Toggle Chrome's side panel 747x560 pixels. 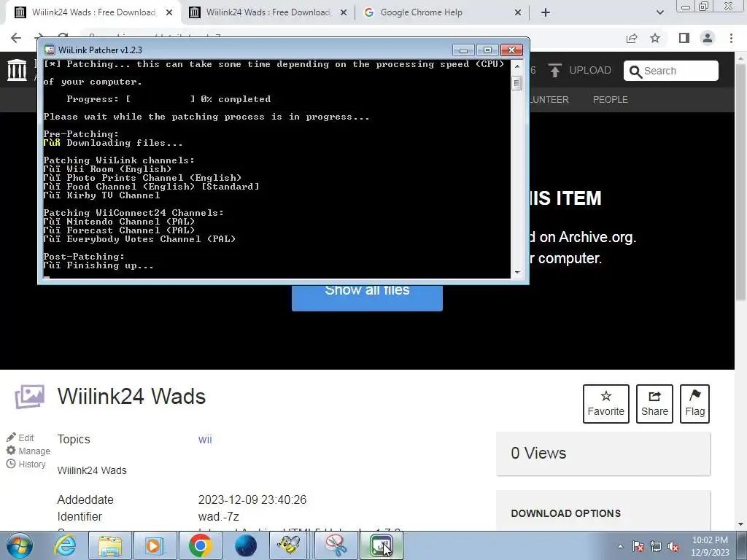(684, 38)
